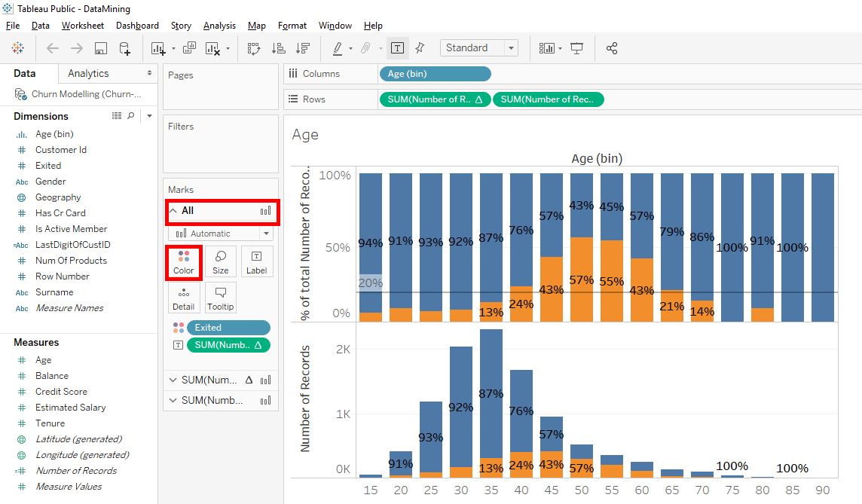Click the Size button on the Marks card
This screenshot has height=504, width=862.
(x=221, y=262)
